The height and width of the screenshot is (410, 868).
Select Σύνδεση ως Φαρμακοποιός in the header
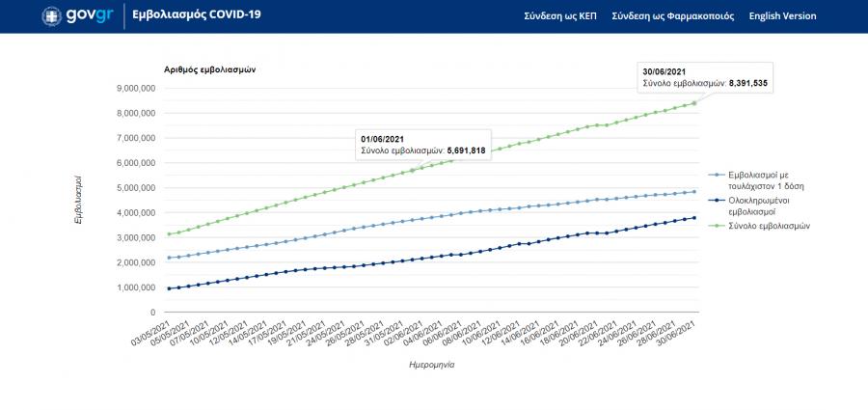click(672, 16)
